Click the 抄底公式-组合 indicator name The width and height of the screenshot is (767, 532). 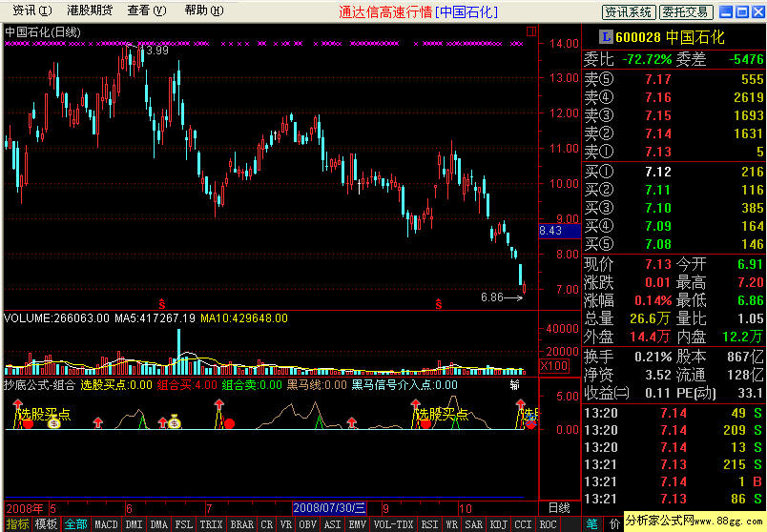[x=39, y=385]
